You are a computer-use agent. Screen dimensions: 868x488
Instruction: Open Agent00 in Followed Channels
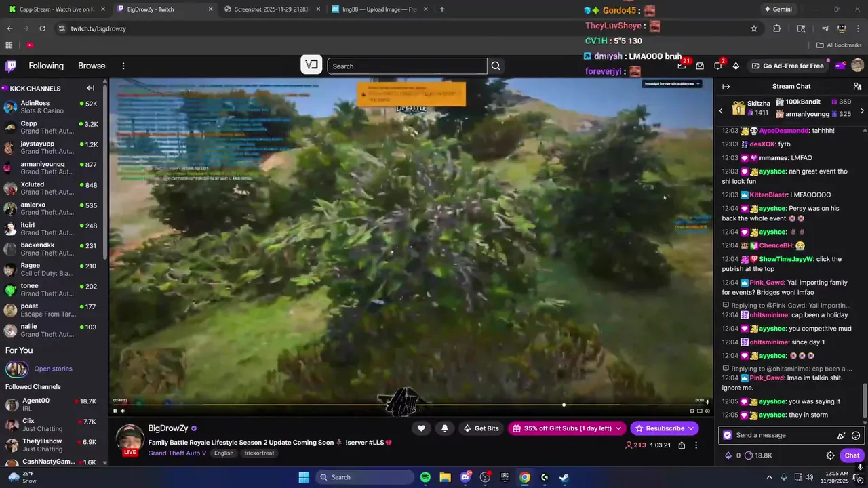[52, 405]
